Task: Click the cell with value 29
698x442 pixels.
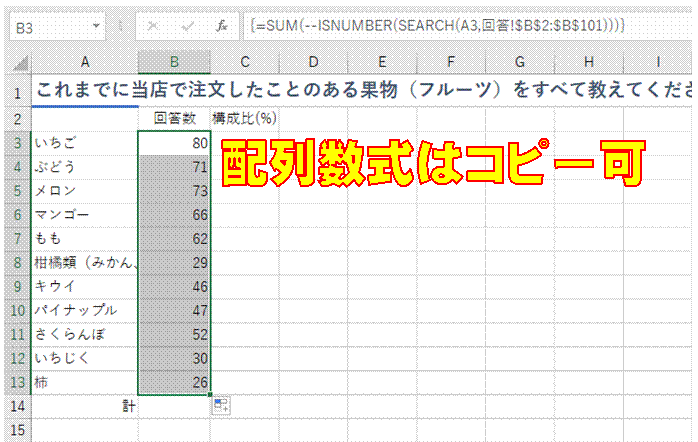Action: pos(174,263)
